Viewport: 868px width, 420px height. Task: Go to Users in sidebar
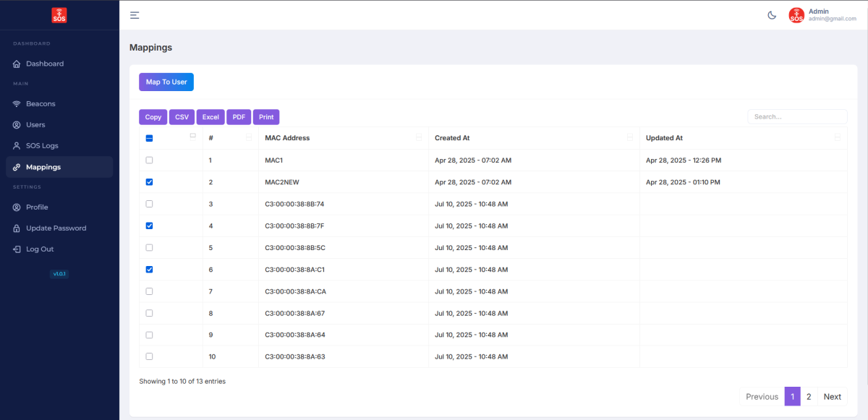(35, 125)
